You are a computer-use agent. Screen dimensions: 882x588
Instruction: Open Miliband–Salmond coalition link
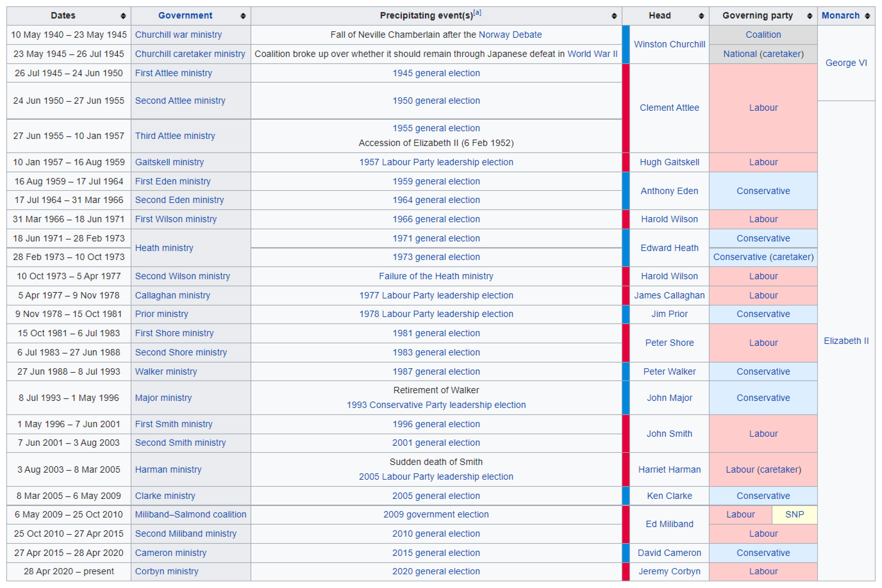point(190,514)
